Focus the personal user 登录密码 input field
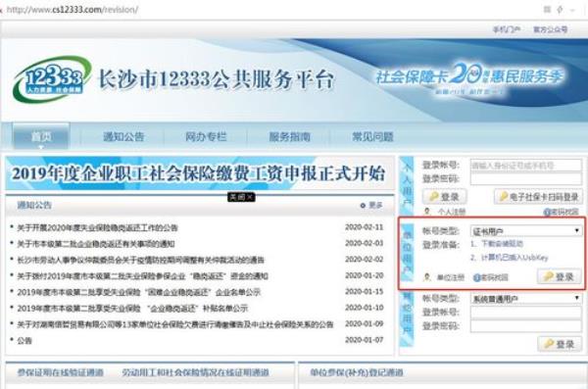The width and height of the screenshot is (588, 389). pos(526,179)
